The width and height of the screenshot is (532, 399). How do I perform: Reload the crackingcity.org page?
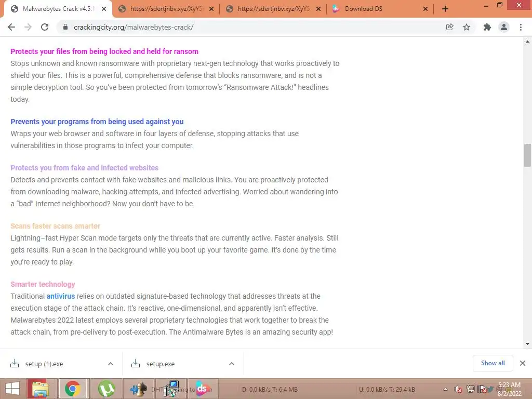(x=45, y=27)
